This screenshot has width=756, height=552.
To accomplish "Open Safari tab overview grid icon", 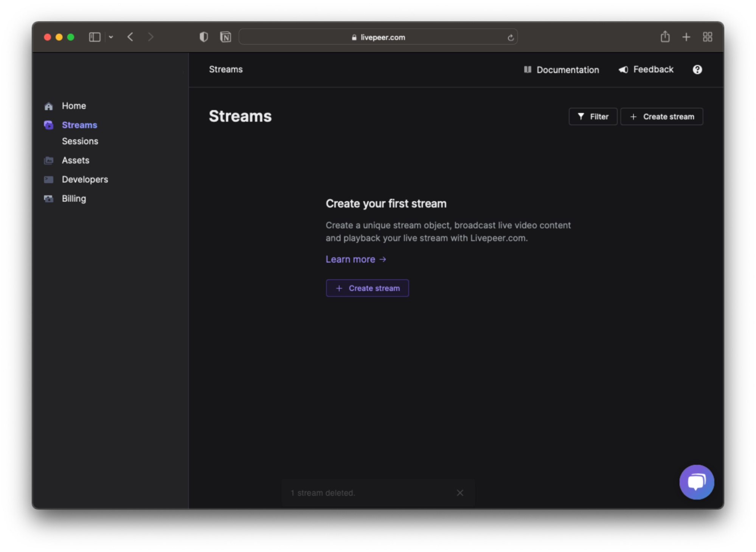I will point(707,37).
